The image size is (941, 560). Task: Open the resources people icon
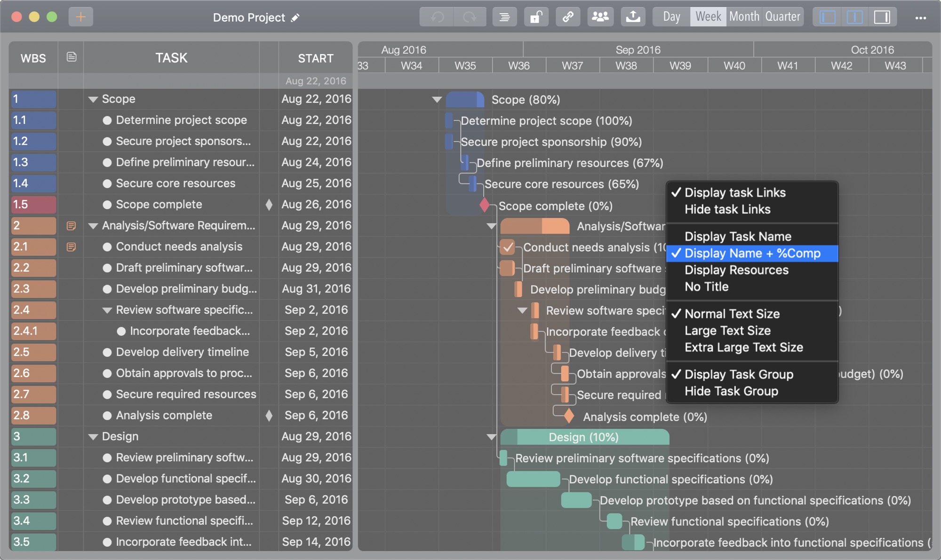600,17
